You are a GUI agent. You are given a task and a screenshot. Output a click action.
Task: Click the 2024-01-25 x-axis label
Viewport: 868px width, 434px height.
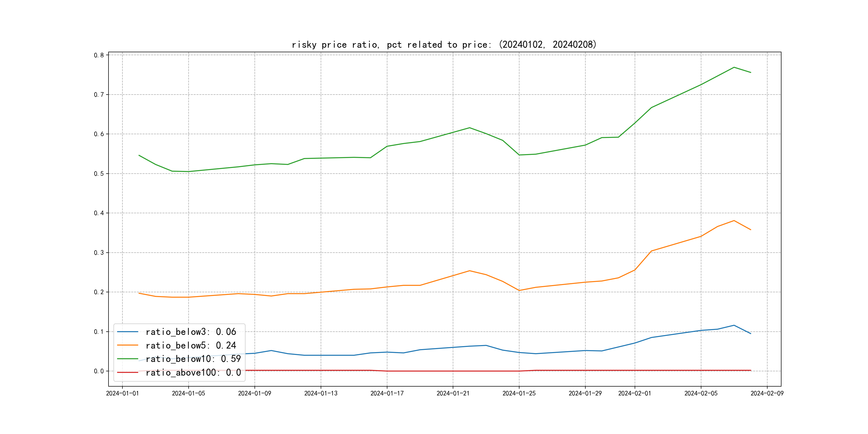point(519,394)
